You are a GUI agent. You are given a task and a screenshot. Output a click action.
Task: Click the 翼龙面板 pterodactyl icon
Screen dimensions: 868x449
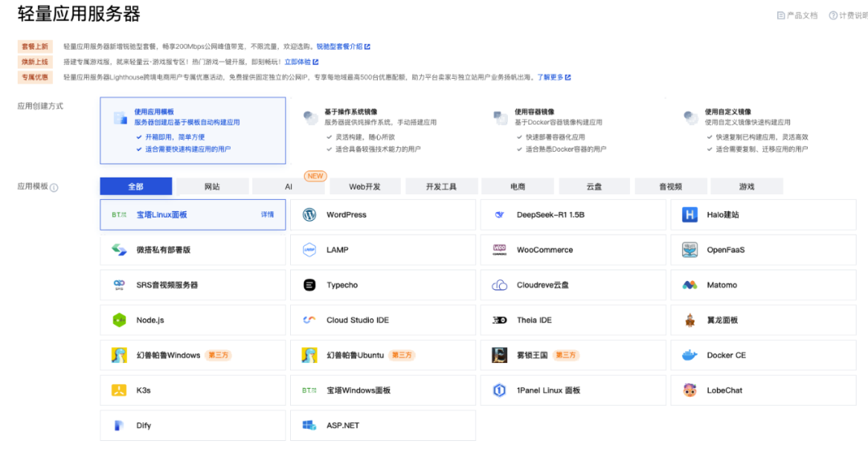tap(690, 320)
